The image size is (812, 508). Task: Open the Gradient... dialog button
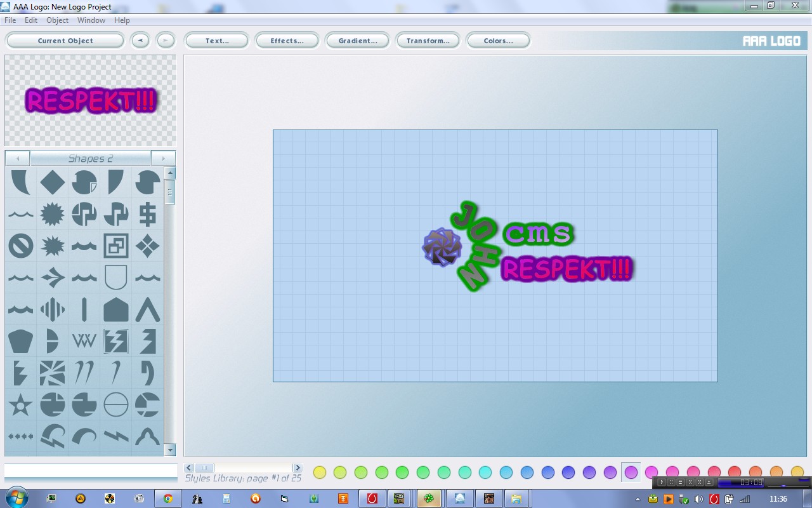point(358,41)
